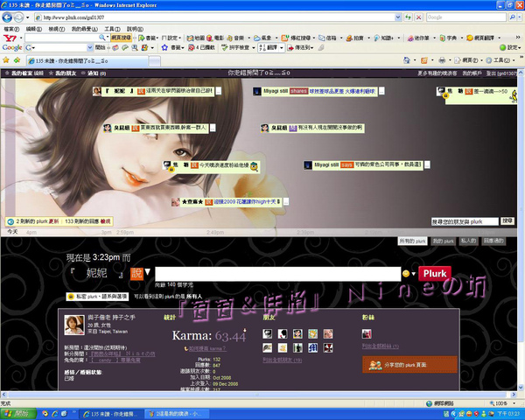Open the Internet Explorer quick launch icon in taskbar
The width and height of the screenshot is (525, 420).
pyautogui.click(x=54, y=414)
